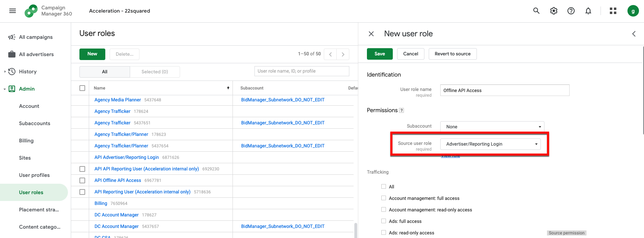644x238 pixels.
Task: Open User profiles in Admin menu
Action: tap(34, 175)
